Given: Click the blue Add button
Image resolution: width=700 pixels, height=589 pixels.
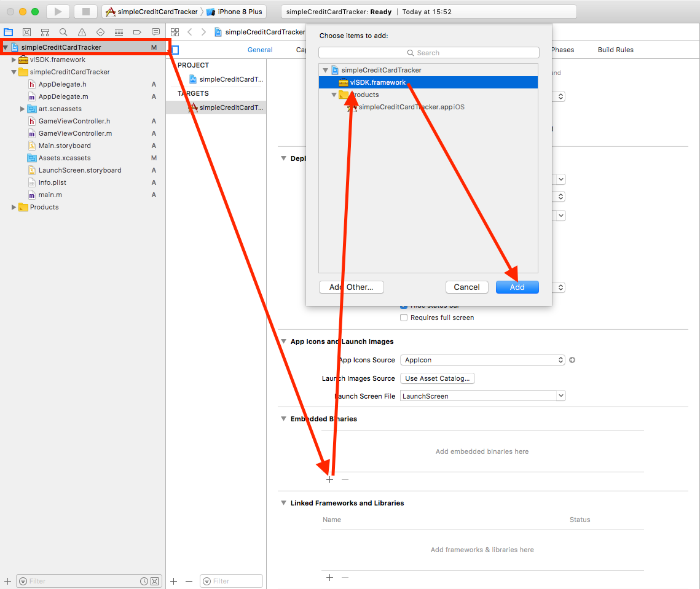Looking at the screenshot, I should 517,287.
